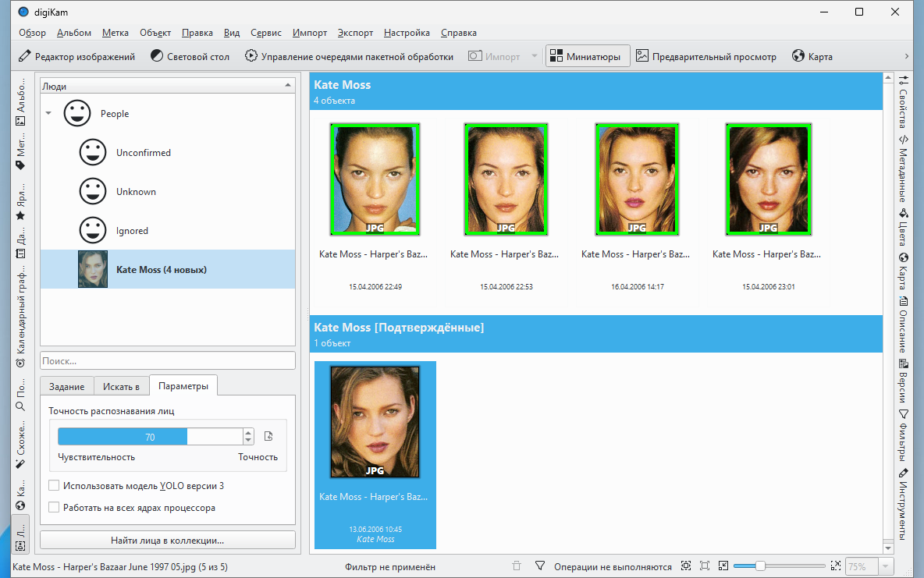924x578 pixels.
Task: Open the Экспорт menu
Action: pos(355,33)
